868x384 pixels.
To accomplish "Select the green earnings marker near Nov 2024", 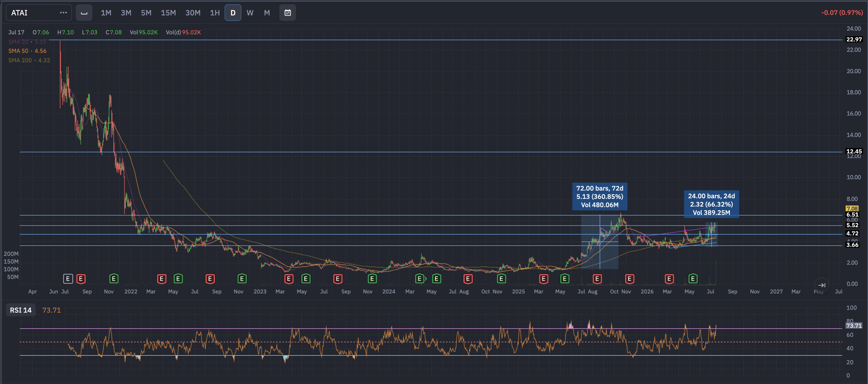I will pyautogui.click(x=501, y=279).
